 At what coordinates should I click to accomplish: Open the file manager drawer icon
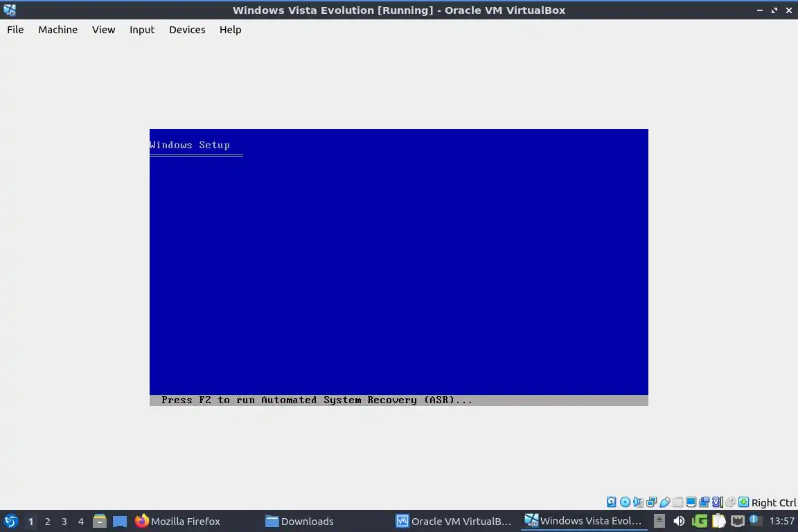pos(100,522)
